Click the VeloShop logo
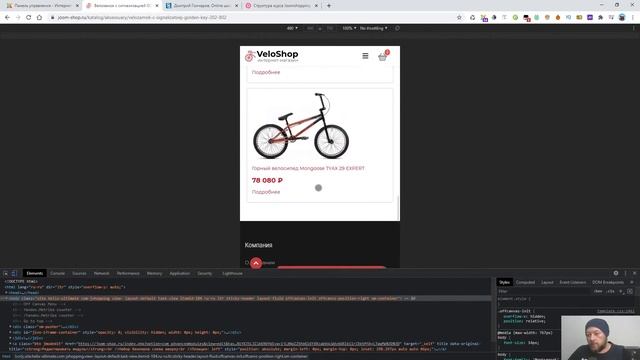The width and height of the screenshot is (640, 360). (272, 56)
